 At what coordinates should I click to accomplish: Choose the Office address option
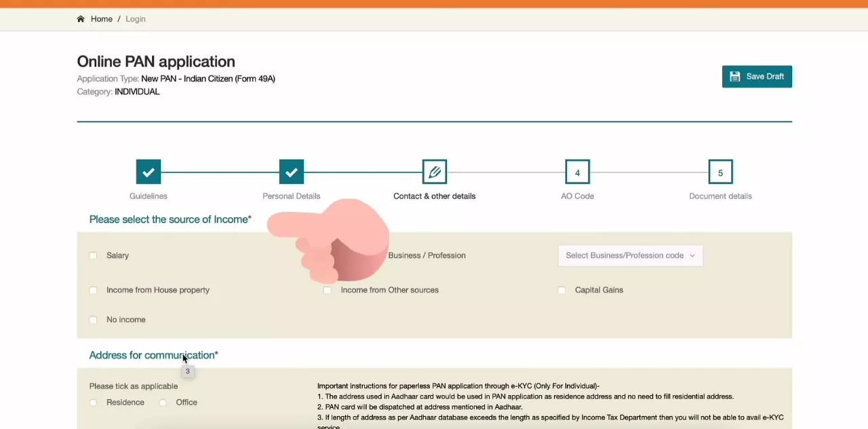pos(162,402)
